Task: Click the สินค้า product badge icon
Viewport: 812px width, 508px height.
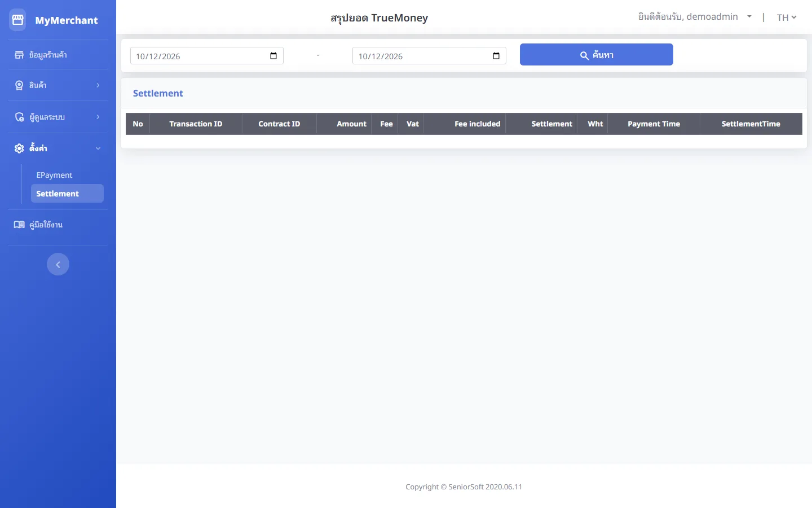Action: point(19,85)
